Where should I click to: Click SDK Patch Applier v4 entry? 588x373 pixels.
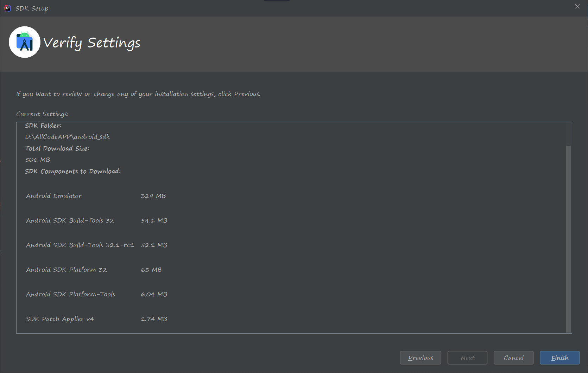tap(60, 319)
